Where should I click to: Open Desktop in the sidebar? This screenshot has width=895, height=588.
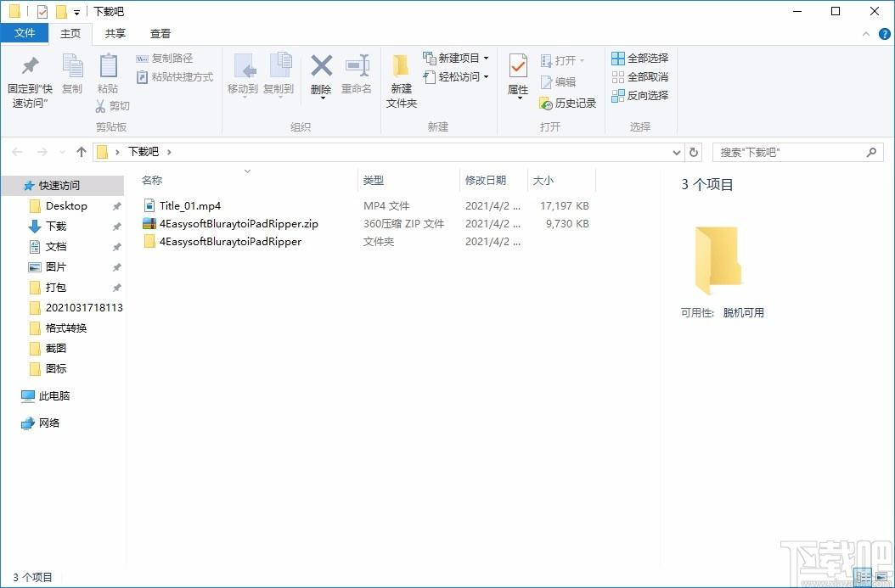point(66,206)
